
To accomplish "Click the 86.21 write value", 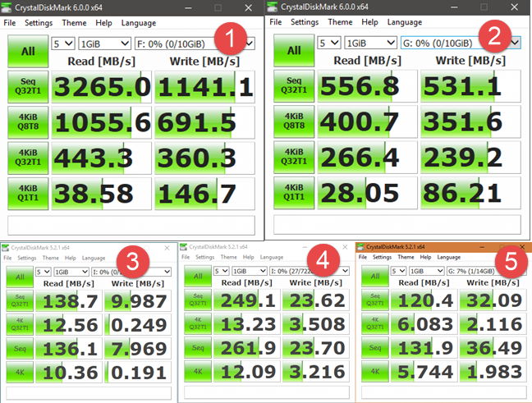I will point(471,193).
